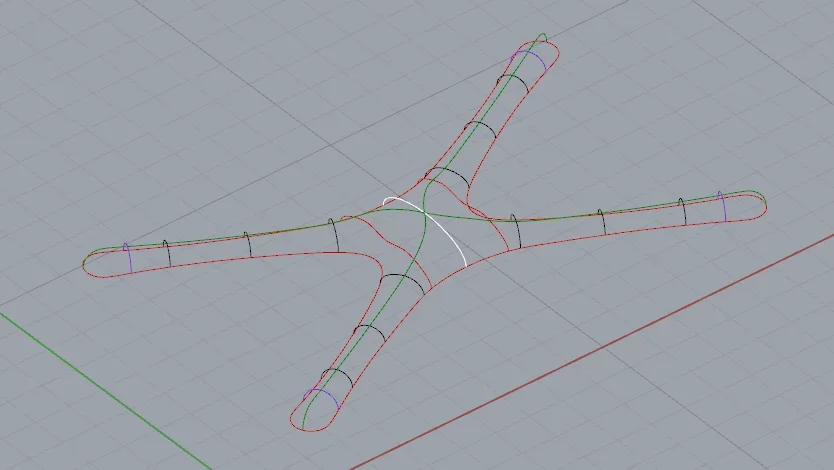Click the purple arc on the top arm tip

tap(530, 55)
